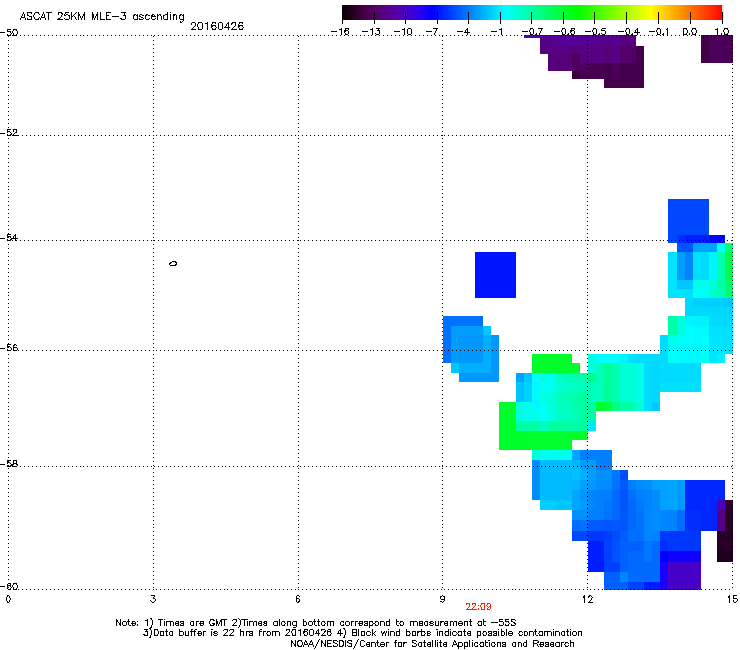Click the NOAA/NESDIS credit line
740x650 pixels.
pyautogui.click(x=432, y=644)
